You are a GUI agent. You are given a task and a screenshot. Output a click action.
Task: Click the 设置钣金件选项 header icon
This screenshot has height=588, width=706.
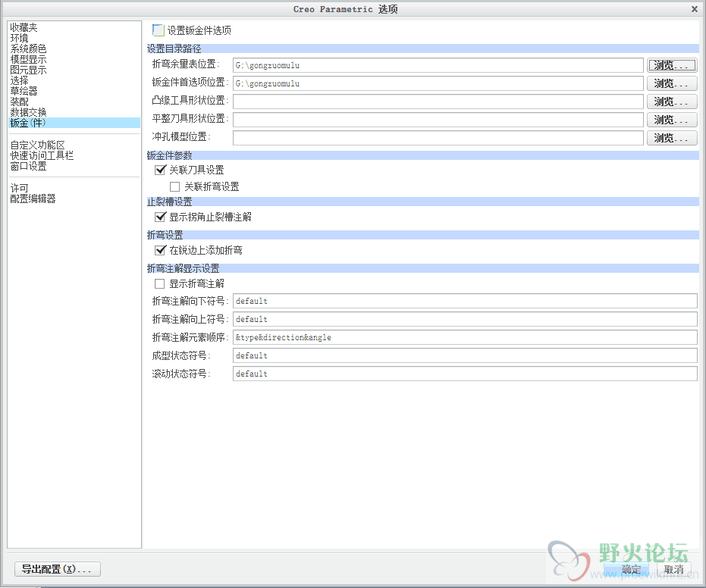tap(158, 30)
